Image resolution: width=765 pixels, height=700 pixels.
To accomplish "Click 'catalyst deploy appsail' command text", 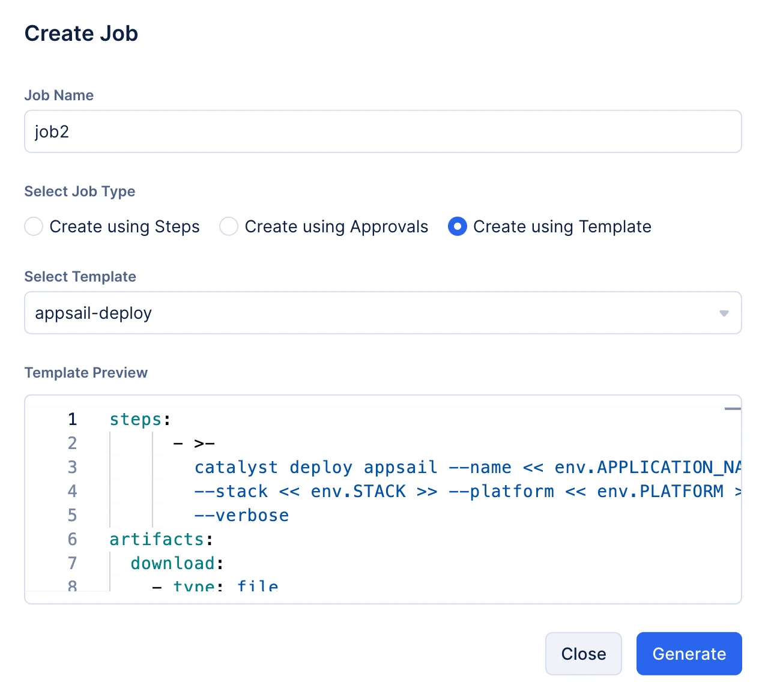I will (x=315, y=467).
